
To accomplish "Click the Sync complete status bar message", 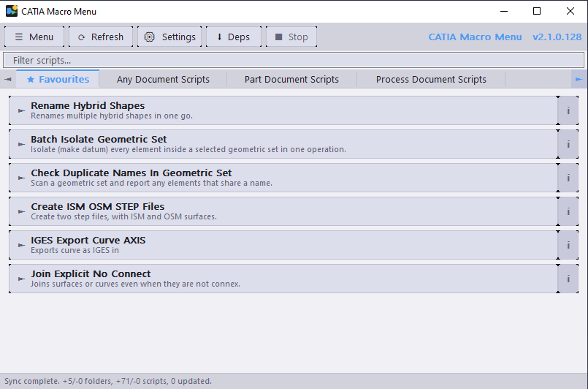I will [x=108, y=381].
